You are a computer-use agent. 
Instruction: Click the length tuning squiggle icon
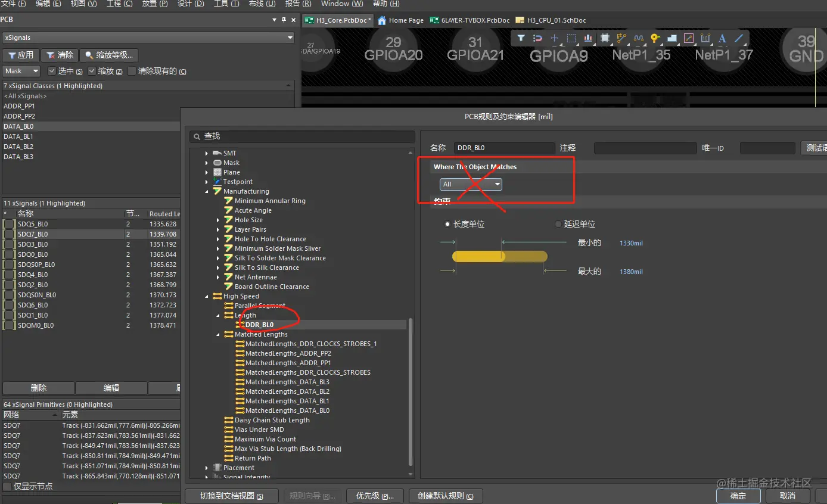click(639, 38)
